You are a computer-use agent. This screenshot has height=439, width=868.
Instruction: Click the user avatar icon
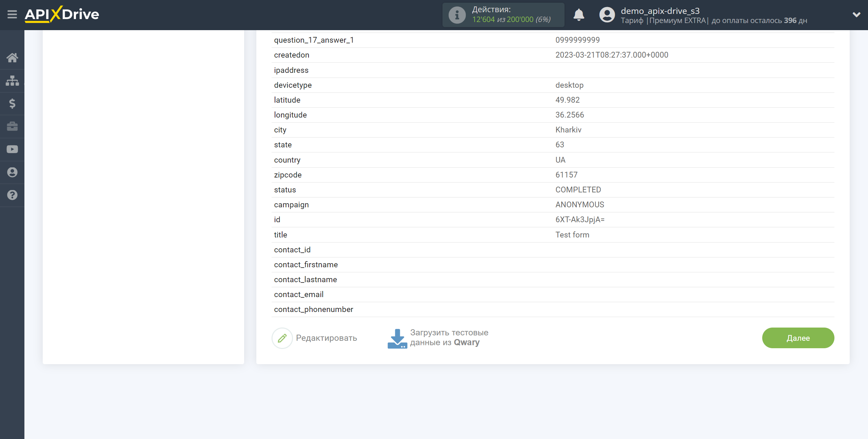pos(607,15)
